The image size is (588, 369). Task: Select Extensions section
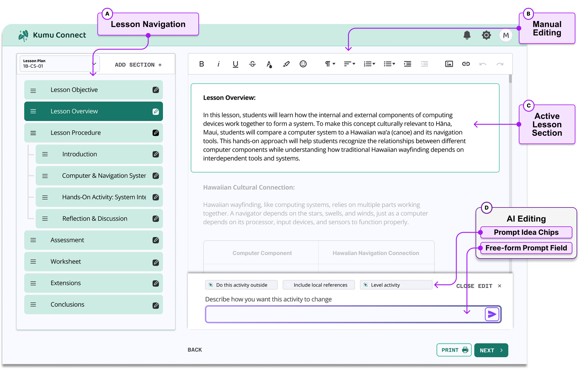pos(93,283)
